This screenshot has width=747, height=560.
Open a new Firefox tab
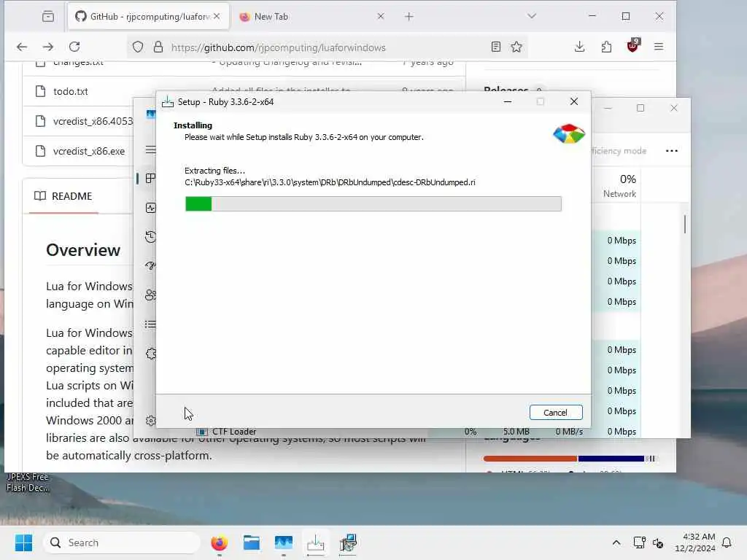(409, 17)
